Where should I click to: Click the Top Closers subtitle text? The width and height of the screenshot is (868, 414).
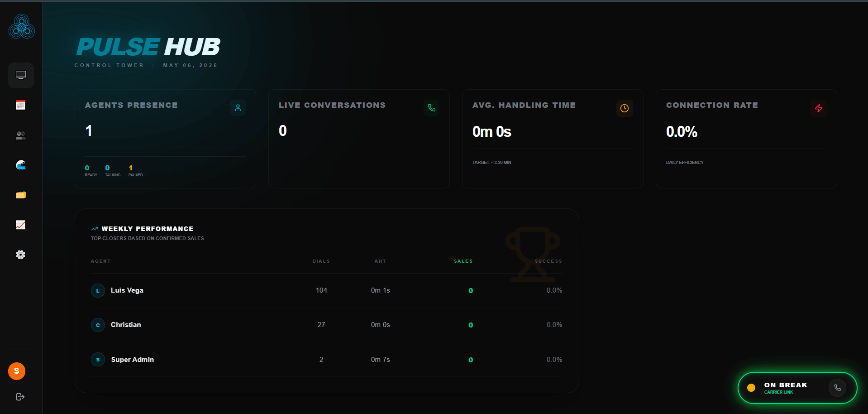point(148,238)
